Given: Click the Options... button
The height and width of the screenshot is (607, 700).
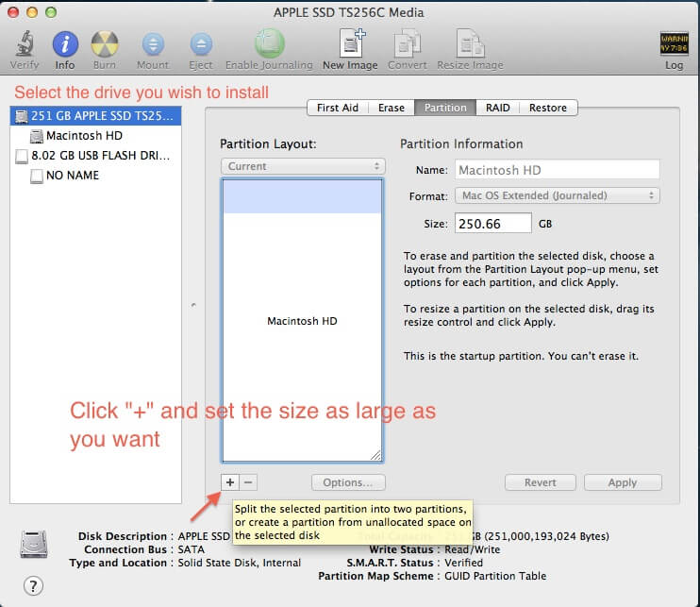Looking at the screenshot, I should pos(348,482).
